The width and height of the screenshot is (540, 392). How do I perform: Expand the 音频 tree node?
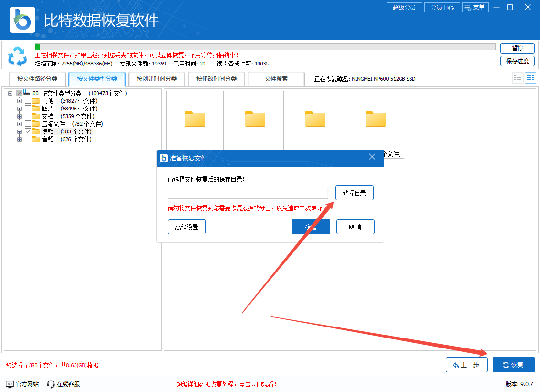click(19, 139)
